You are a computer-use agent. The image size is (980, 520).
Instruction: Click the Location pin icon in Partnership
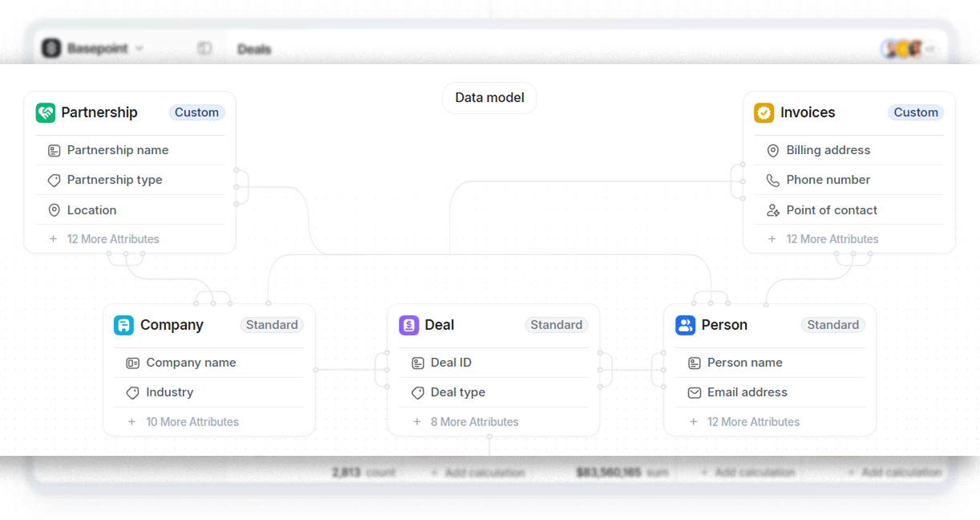(55, 210)
